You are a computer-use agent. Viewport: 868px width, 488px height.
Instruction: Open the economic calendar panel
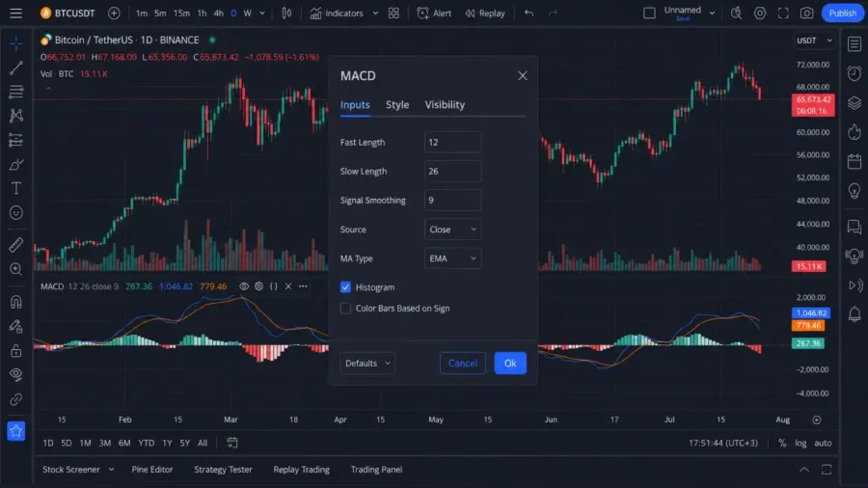coord(854,162)
